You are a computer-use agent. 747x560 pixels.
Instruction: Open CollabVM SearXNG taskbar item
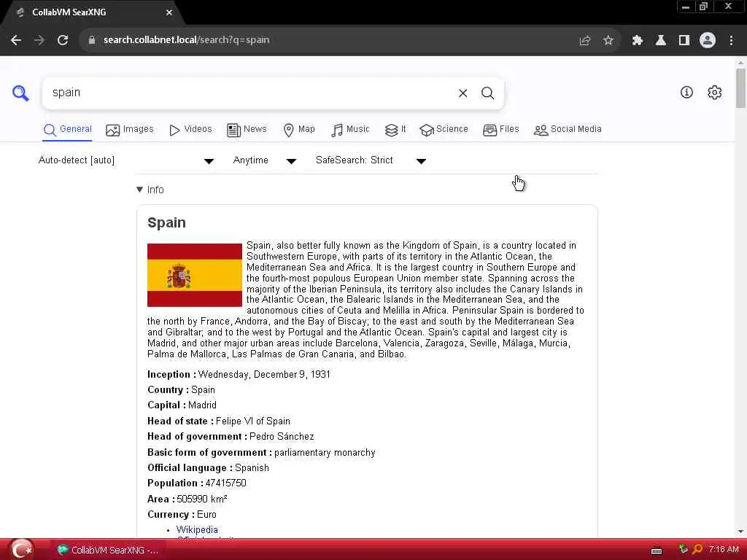click(108, 550)
